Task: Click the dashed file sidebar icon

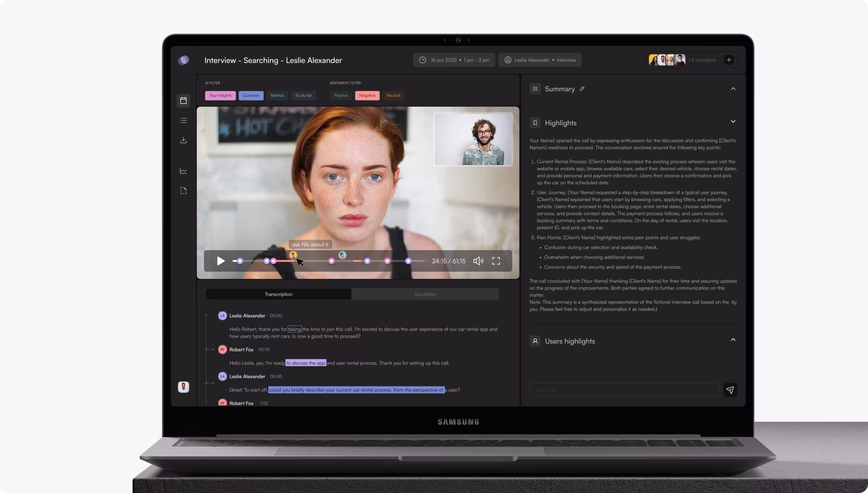Action: tap(183, 191)
